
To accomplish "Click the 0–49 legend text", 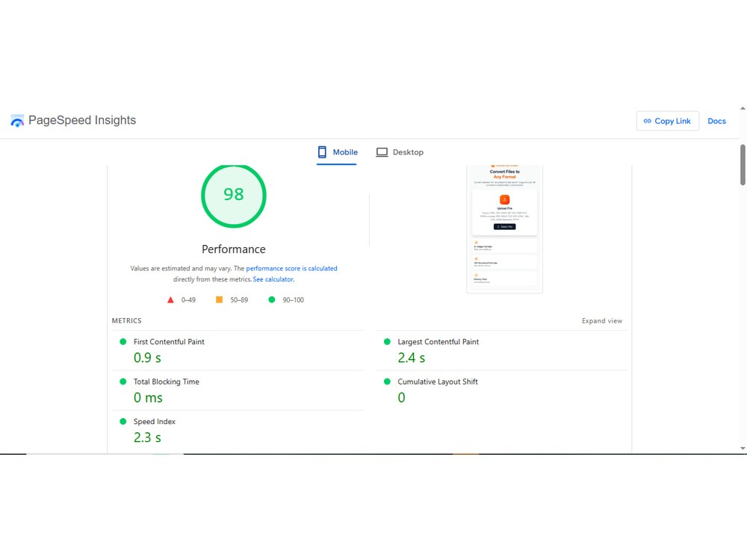I will (188, 300).
